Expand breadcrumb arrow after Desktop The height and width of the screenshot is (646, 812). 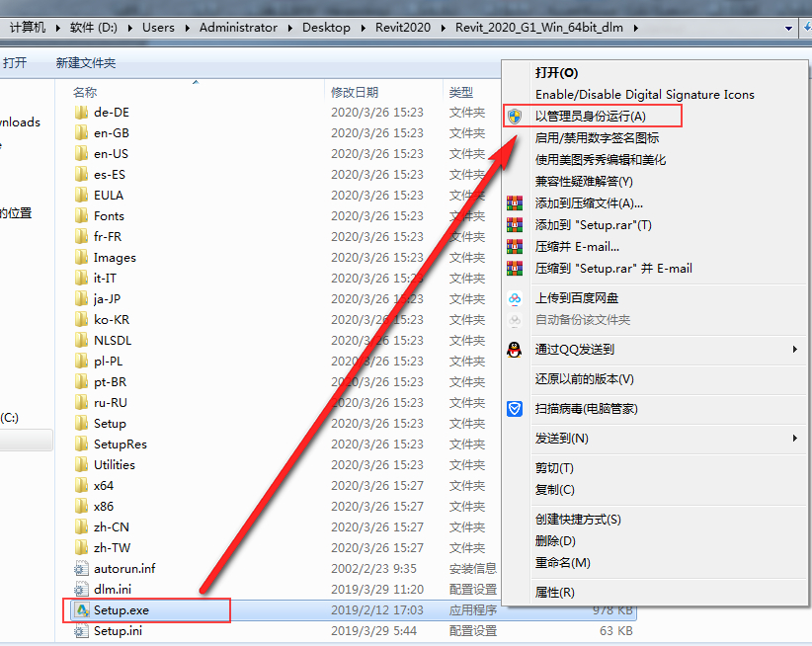(x=363, y=28)
